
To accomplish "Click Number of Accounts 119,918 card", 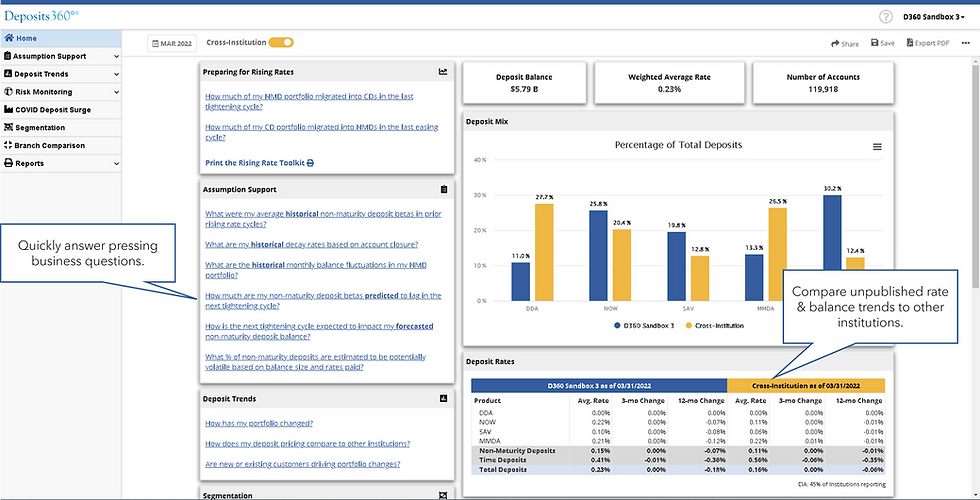I will click(x=823, y=82).
